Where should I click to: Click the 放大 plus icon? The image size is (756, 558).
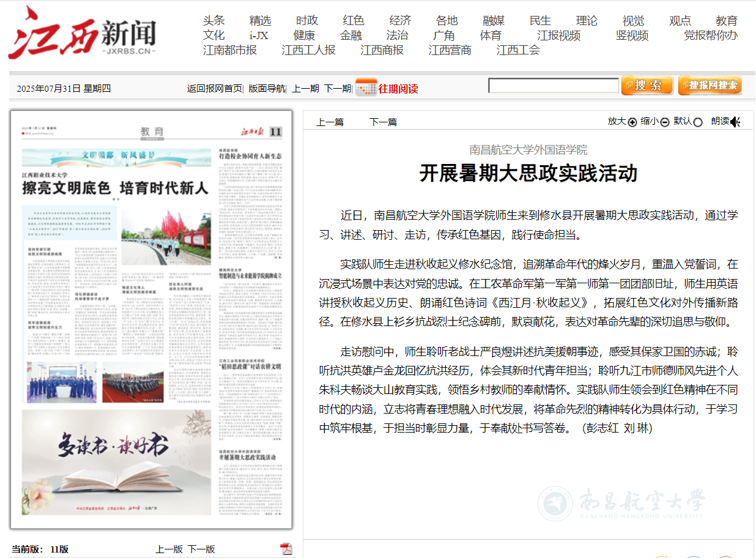632,122
